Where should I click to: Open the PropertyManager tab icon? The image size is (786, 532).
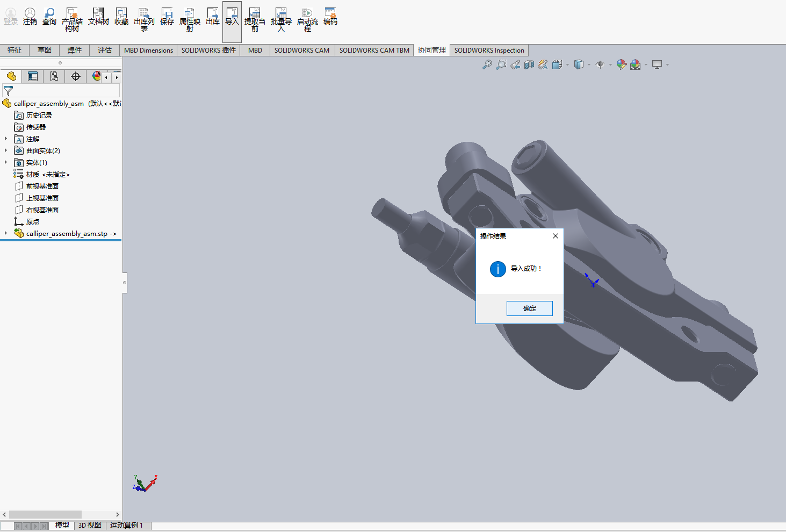(33, 76)
